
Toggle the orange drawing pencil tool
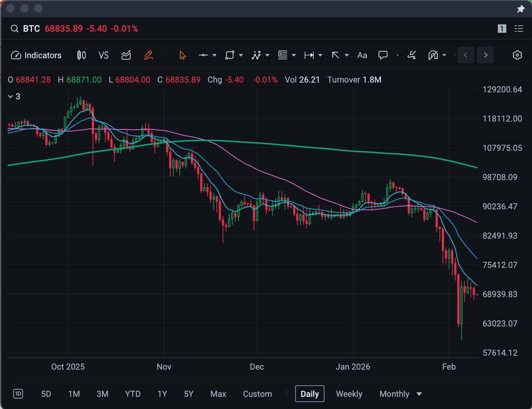[x=149, y=55]
